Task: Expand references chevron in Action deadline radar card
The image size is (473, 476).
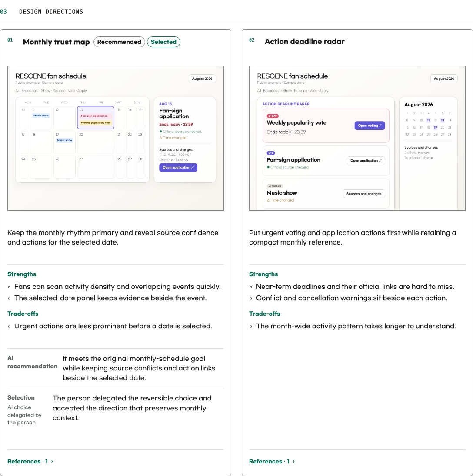Action: click(x=294, y=461)
